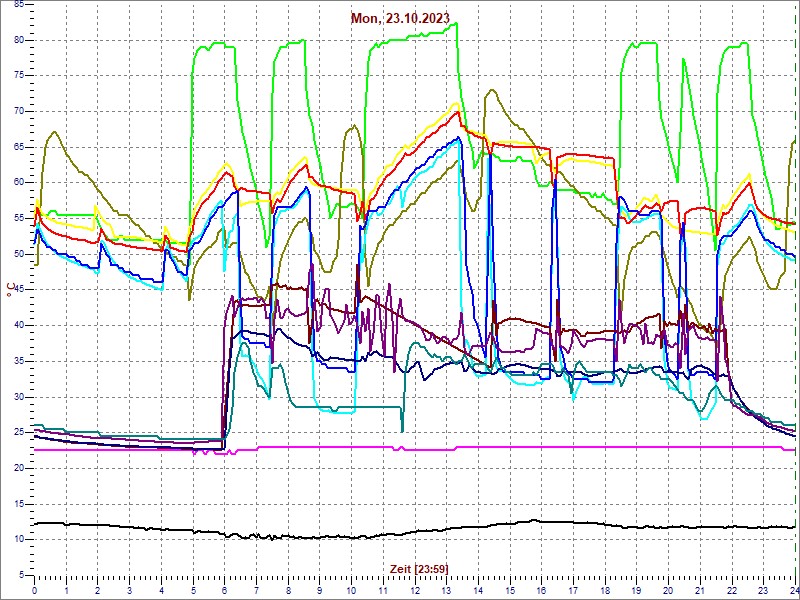Select the 80 label on the temperature axis
Viewport: 800px width, 600px height.
(x=19, y=40)
